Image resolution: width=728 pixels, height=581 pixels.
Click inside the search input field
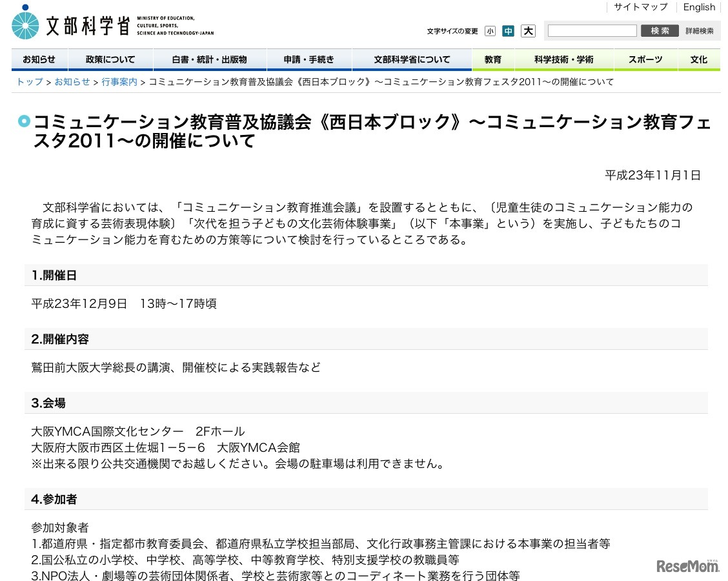pyautogui.click(x=591, y=30)
